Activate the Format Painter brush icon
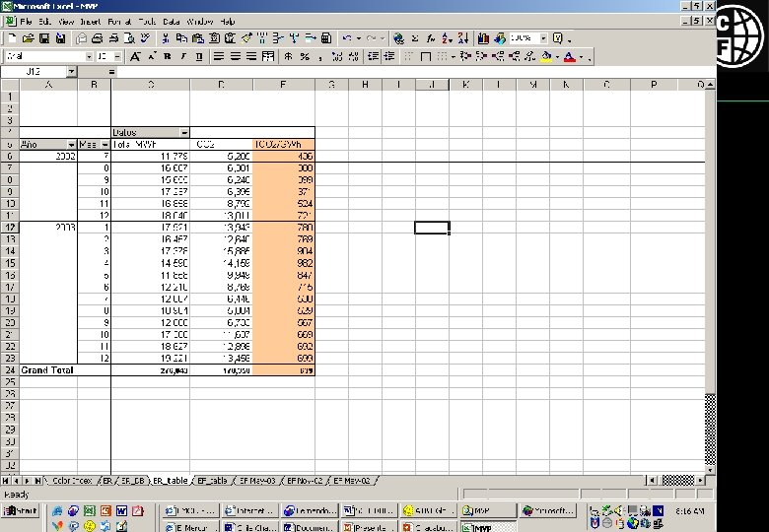The height and width of the screenshot is (532, 769). (246, 38)
